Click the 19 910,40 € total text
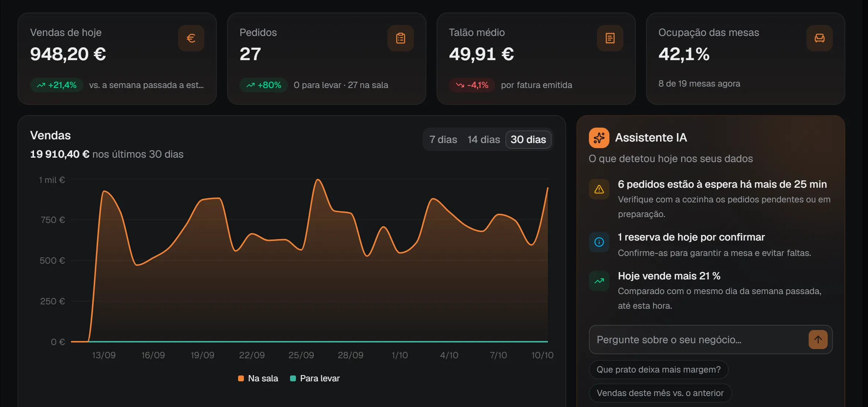Viewport: 868px width, 407px height. click(60, 154)
